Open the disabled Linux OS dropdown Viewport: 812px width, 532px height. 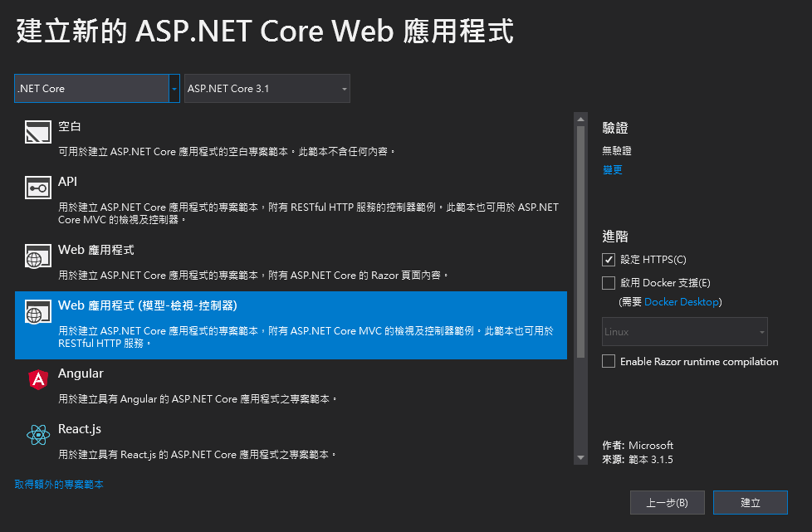click(685, 332)
